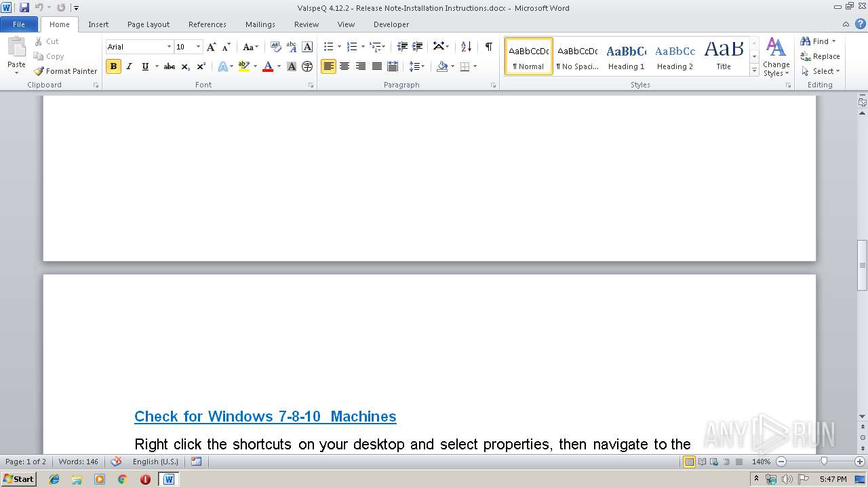Click the Paste icon
This screenshot has height=488, width=868.
16,49
